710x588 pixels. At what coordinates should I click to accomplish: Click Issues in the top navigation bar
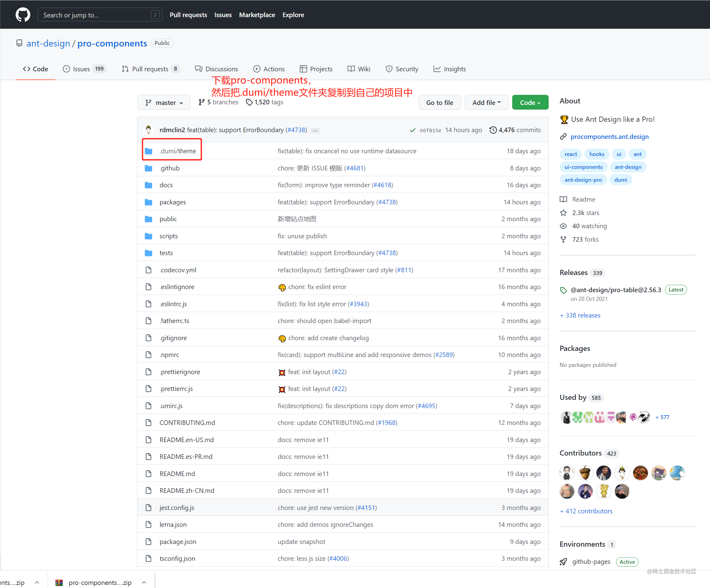[x=223, y=15]
